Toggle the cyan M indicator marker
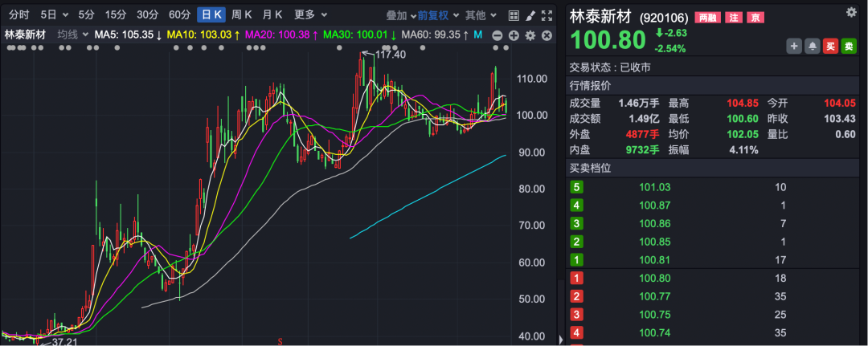This screenshot has width=868, height=346. click(x=477, y=34)
